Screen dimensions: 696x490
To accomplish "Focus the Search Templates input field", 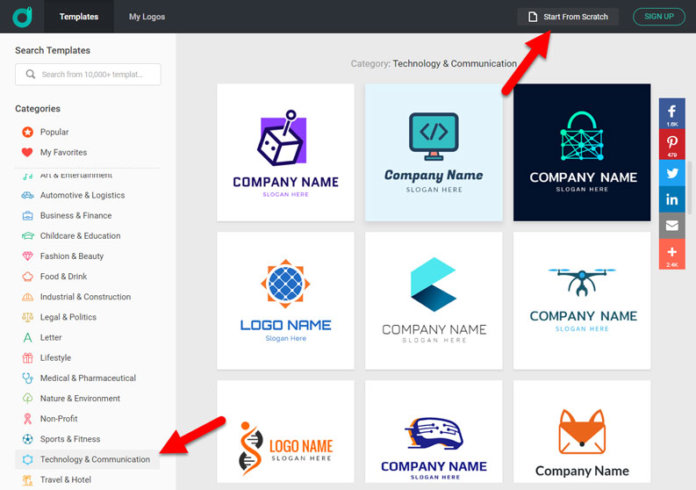I will (x=88, y=74).
